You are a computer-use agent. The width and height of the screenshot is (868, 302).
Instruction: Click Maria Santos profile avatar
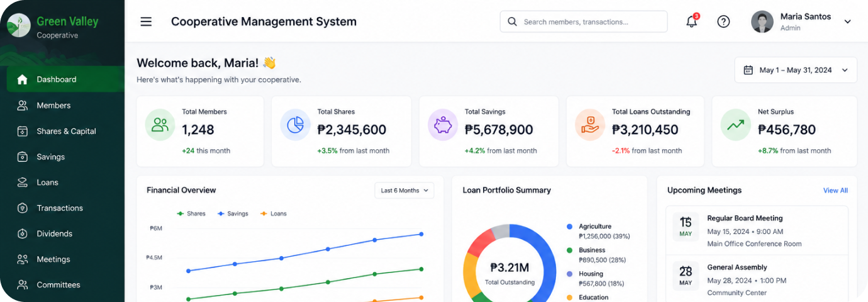click(x=762, y=21)
